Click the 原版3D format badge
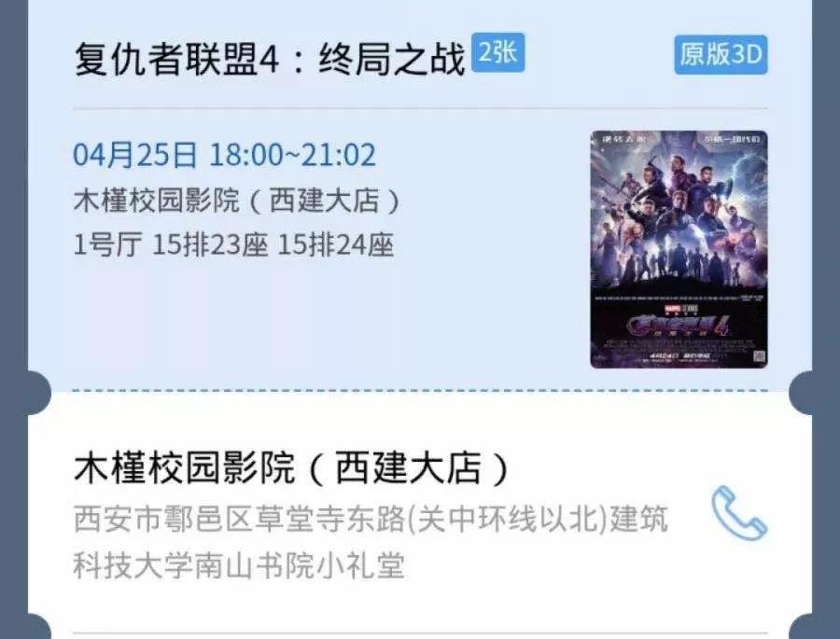This screenshot has height=639, width=840. click(721, 55)
